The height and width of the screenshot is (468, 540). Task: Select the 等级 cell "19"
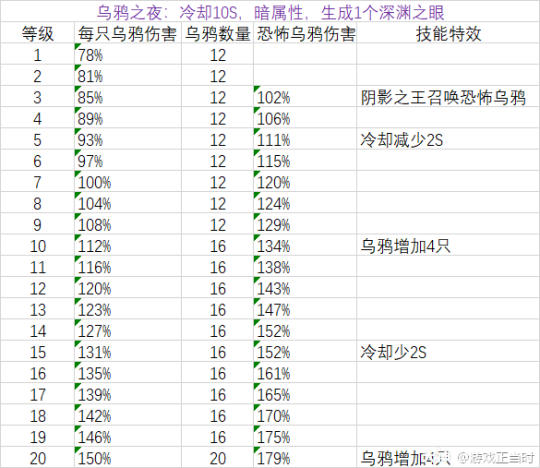tap(38, 437)
